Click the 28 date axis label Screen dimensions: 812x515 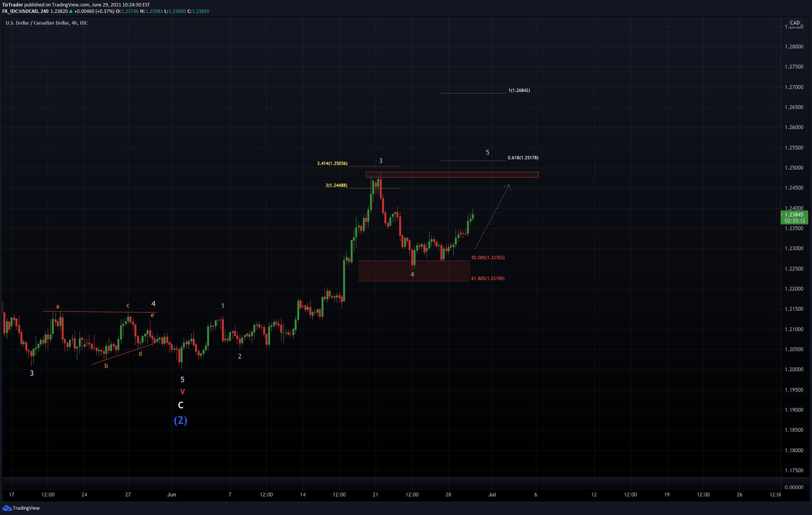coord(448,495)
